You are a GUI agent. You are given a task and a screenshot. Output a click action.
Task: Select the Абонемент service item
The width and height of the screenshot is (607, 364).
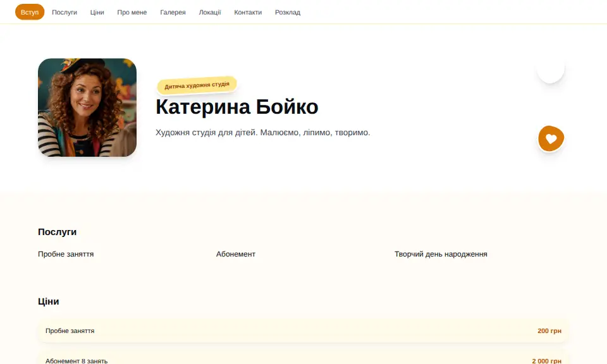[236, 254]
